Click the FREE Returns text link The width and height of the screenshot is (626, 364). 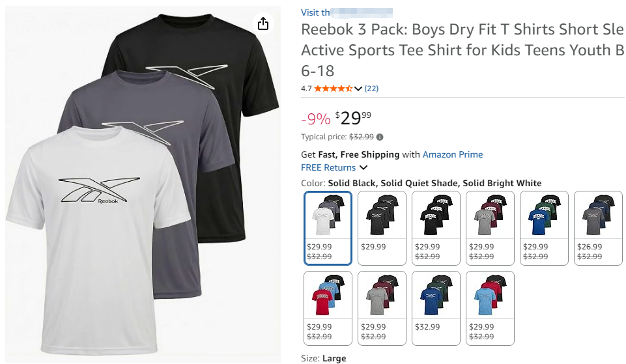click(328, 167)
